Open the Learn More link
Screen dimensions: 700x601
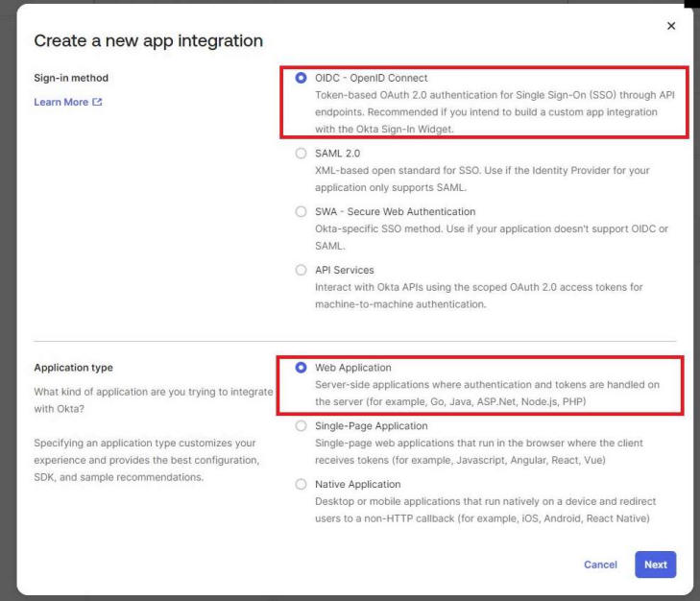coord(61,103)
